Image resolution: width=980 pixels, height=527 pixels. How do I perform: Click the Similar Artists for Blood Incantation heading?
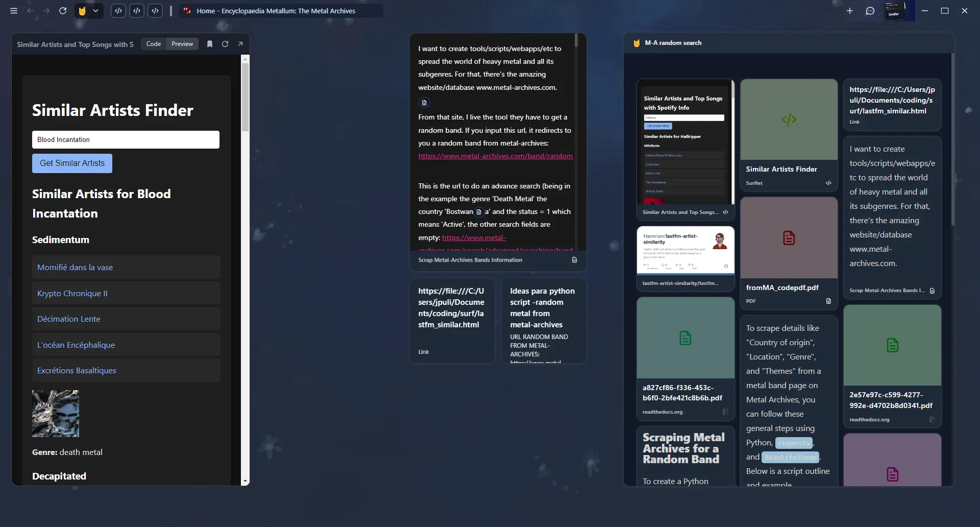pyautogui.click(x=102, y=203)
